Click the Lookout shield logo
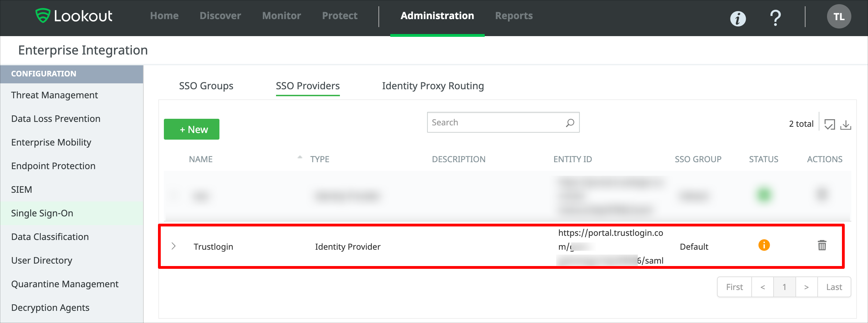 pyautogui.click(x=43, y=16)
